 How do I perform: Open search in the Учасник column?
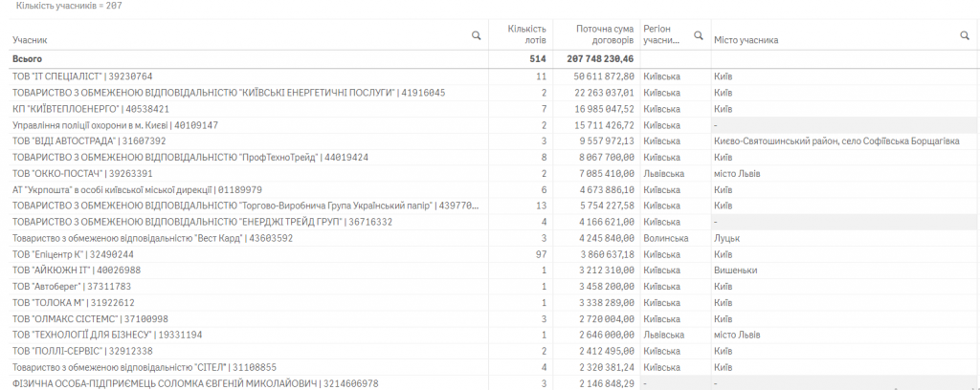tap(477, 35)
